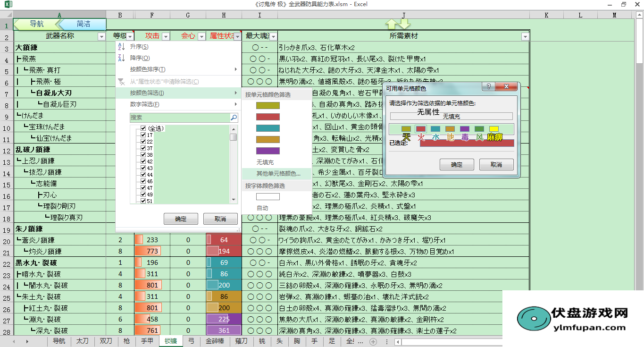Click the 导航 arrow navigation button
The width and height of the screenshot is (644, 347).
(37, 24)
